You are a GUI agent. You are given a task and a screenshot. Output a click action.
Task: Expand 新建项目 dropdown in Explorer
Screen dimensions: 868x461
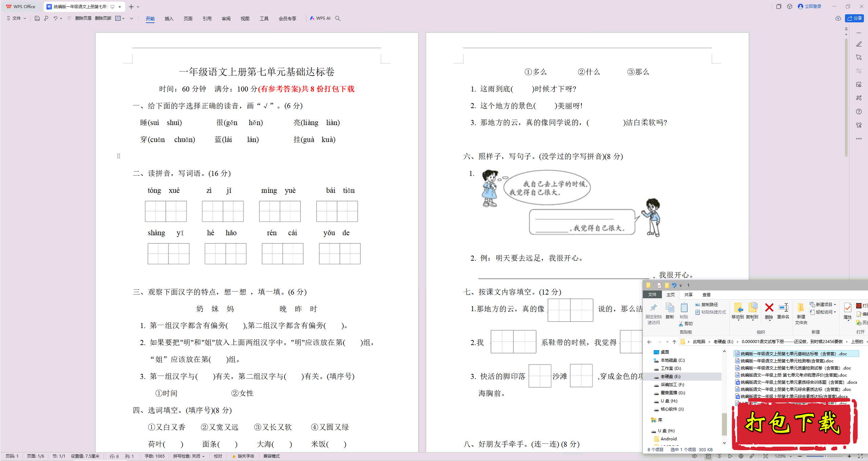[823, 304]
